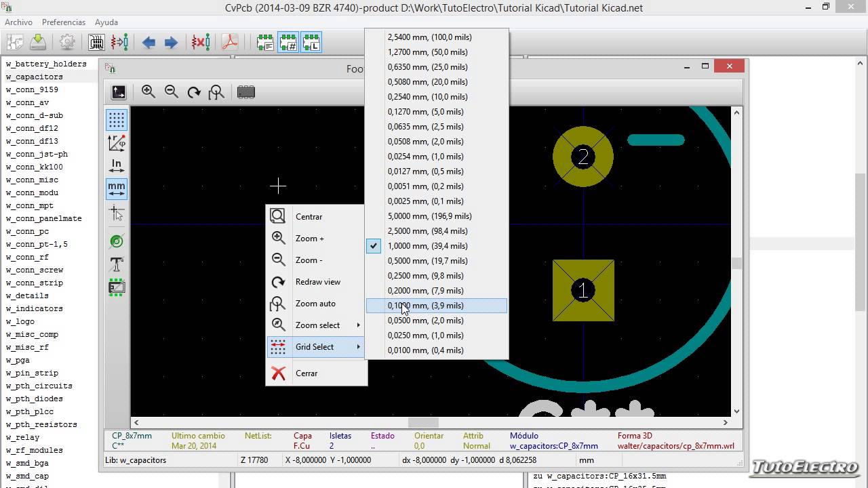Select checked 1,0000 mm (39,4 mils) grid
The width and height of the screenshot is (868, 488).
point(437,246)
